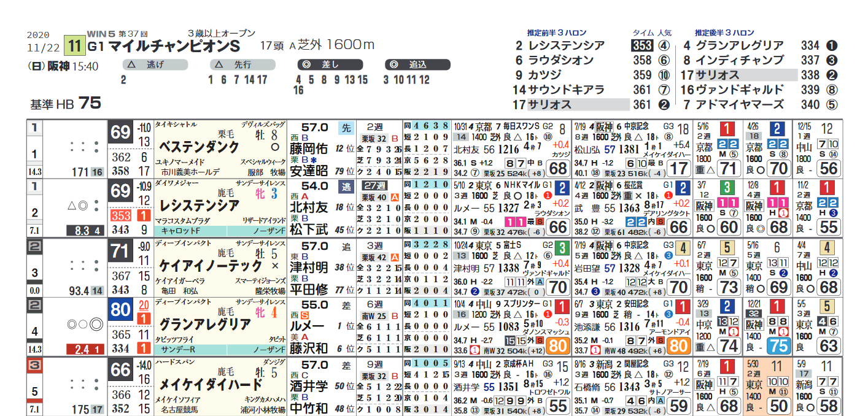868x416 pixels.
Task: Select trainer 安達昭
Action: click(309, 171)
